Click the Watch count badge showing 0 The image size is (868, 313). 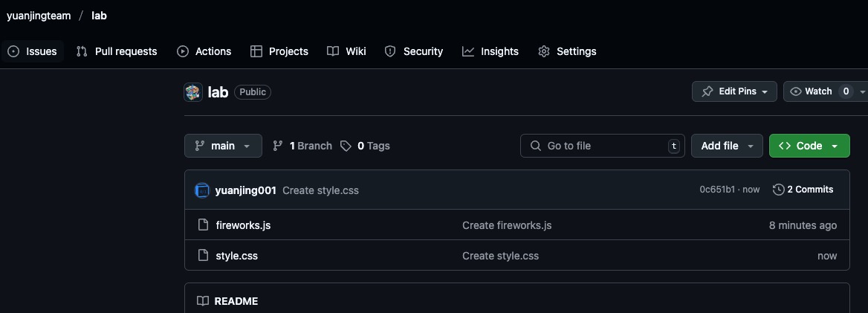845,91
